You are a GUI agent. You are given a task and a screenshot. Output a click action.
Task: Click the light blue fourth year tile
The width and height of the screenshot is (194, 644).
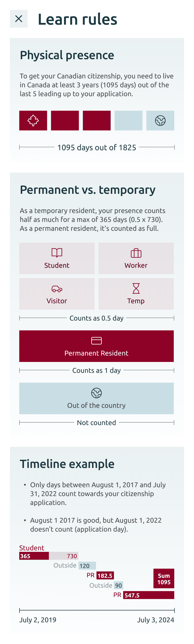coord(128,121)
